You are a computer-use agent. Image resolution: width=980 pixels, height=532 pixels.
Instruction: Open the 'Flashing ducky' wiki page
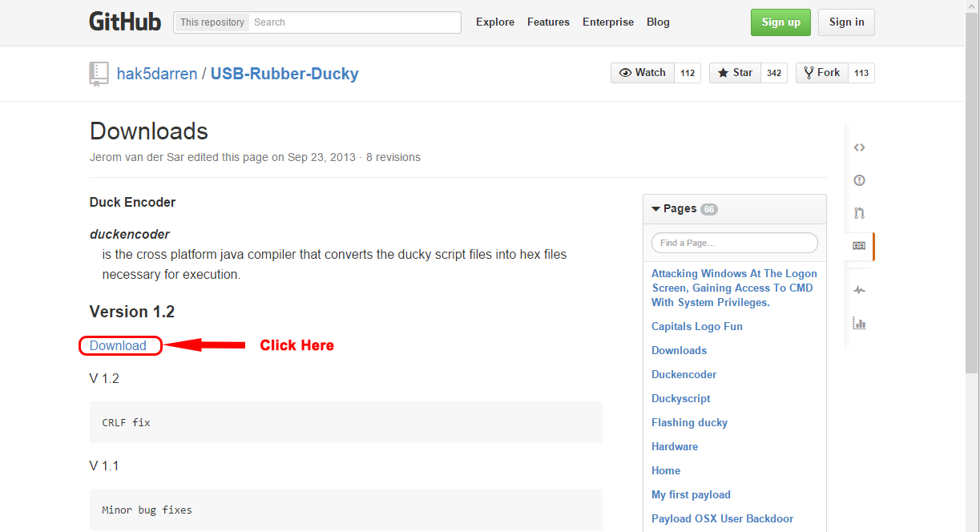(690, 423)
